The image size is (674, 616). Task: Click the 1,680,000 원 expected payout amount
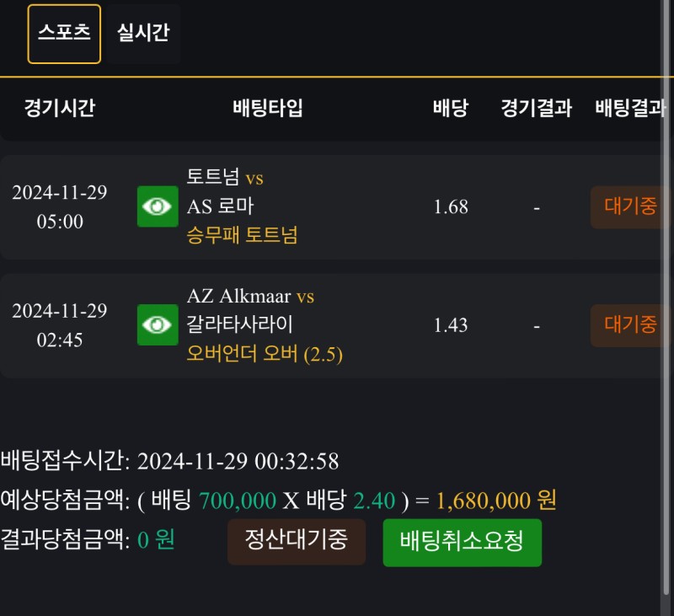[496, 501]
